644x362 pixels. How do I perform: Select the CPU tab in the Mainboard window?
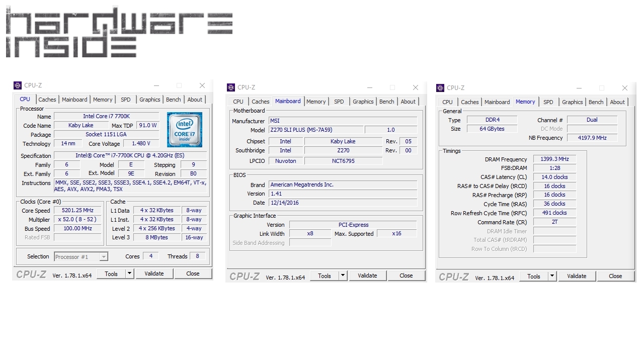click(238, 102)
